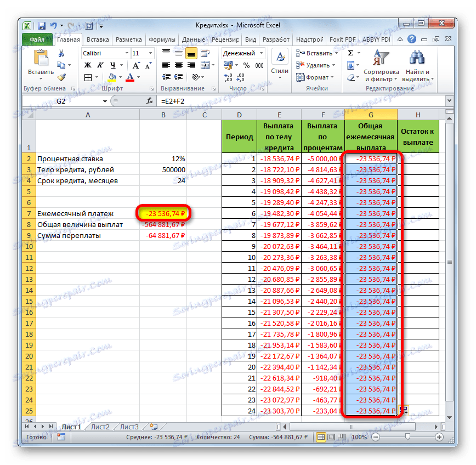Click the zoom in plus button

click(439, 437)
